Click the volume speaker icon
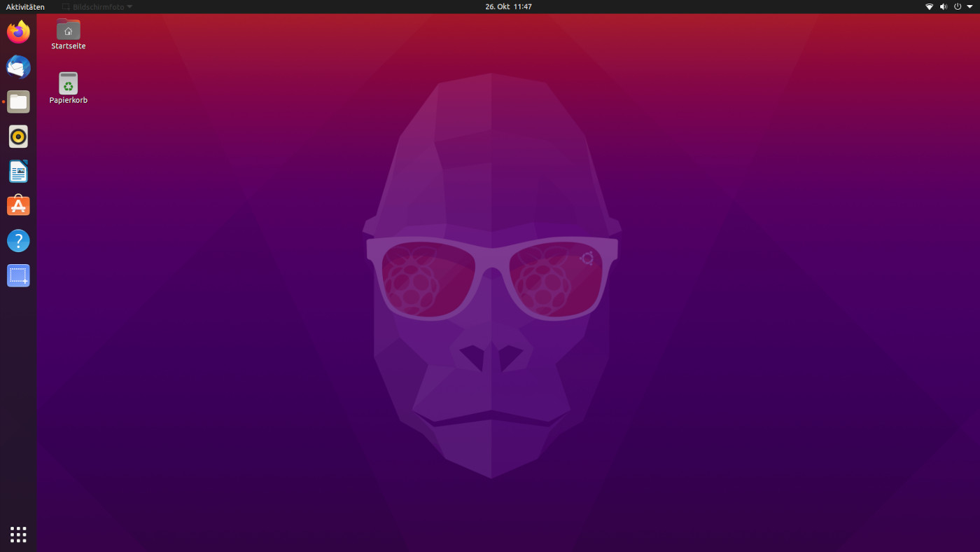 [x=943, y=6]
